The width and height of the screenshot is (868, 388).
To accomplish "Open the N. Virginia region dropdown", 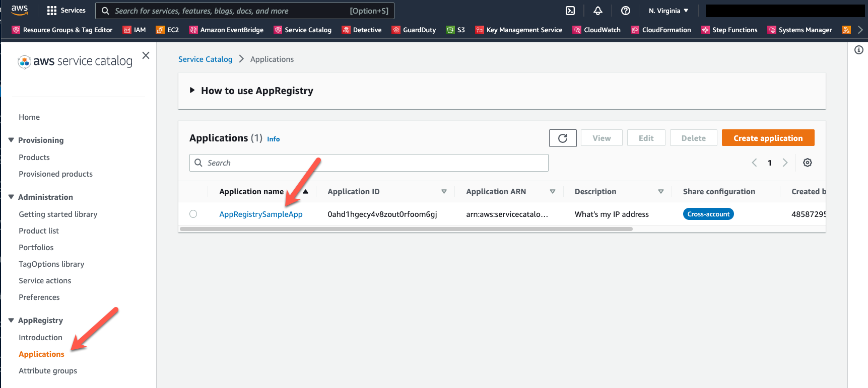I will (668, 11).
